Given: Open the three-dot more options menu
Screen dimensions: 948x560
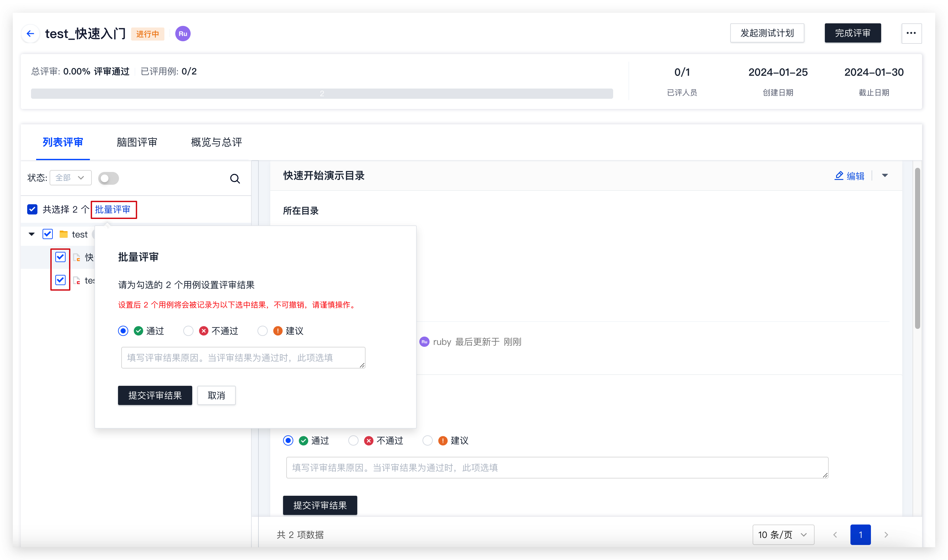Looking at the screenshot, I should pyautogui.click(x=911, y=33).
